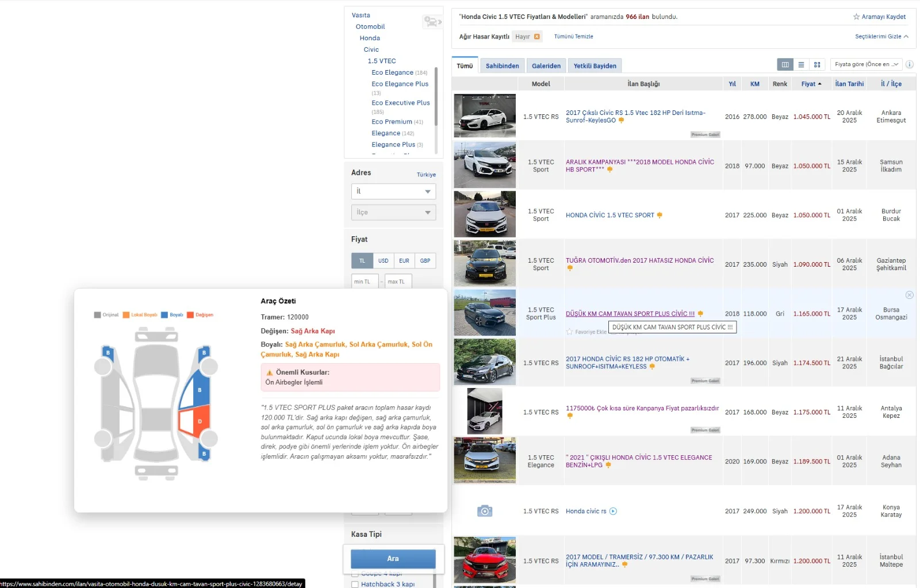Add the Sport Plus listing to favorites star
920x588 pixels.
569,332
